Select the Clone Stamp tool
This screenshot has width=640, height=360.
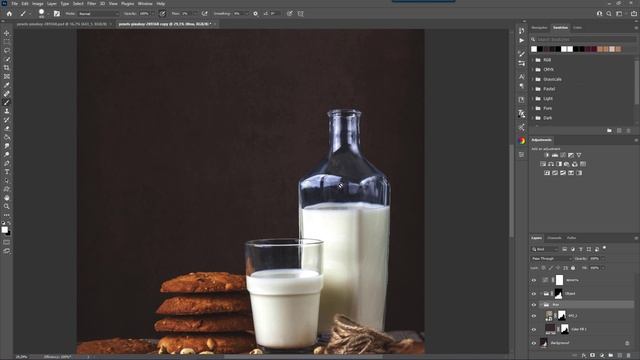(7, 111)
